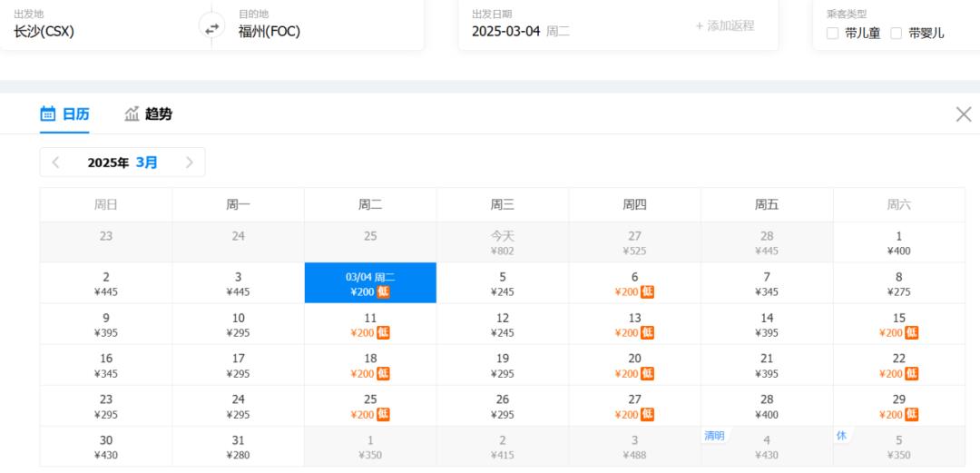Choose March 18 low fare ¥200
980x473 pixels.
pyautogui.click(x=370, y=365)
